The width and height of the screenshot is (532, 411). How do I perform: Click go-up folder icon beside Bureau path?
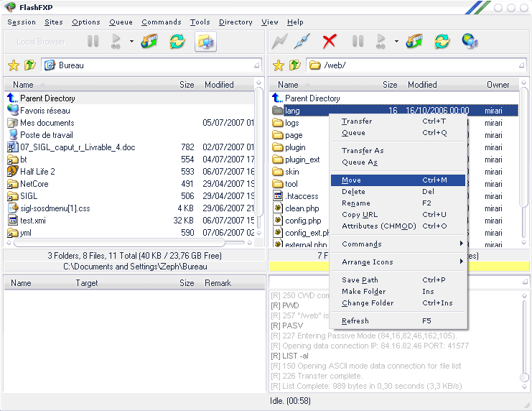point(29,65)
